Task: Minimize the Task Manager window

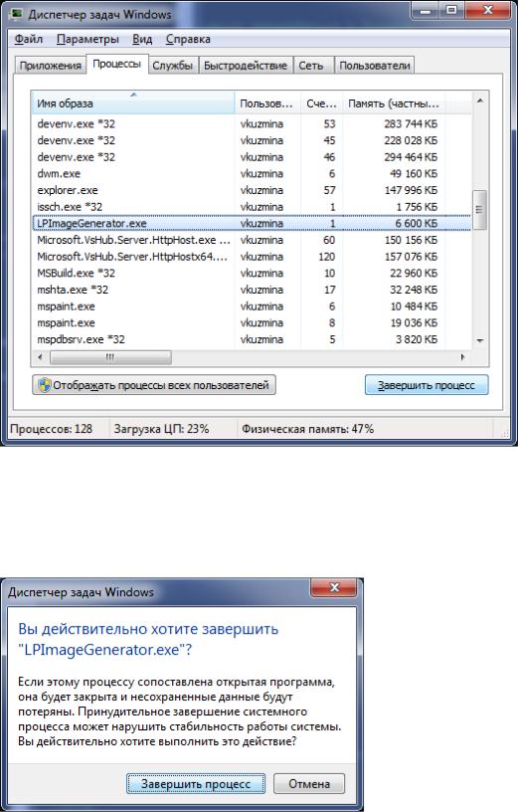Action: [427, 10]
